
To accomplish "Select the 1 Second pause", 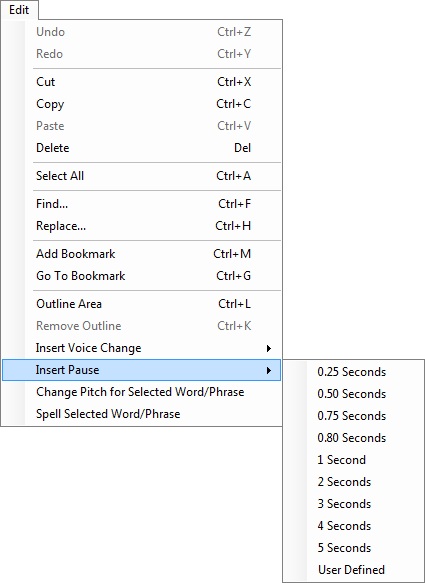I will click(x=353, y=460).
